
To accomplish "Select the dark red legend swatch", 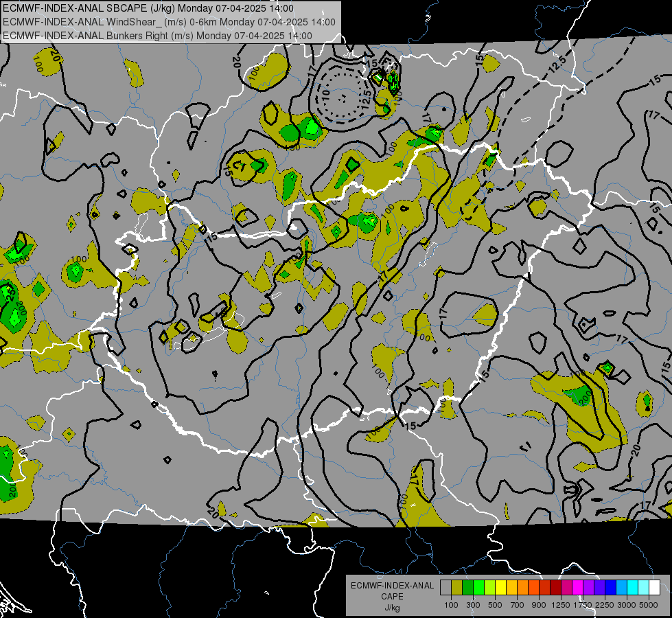I will tap(555, 587).
